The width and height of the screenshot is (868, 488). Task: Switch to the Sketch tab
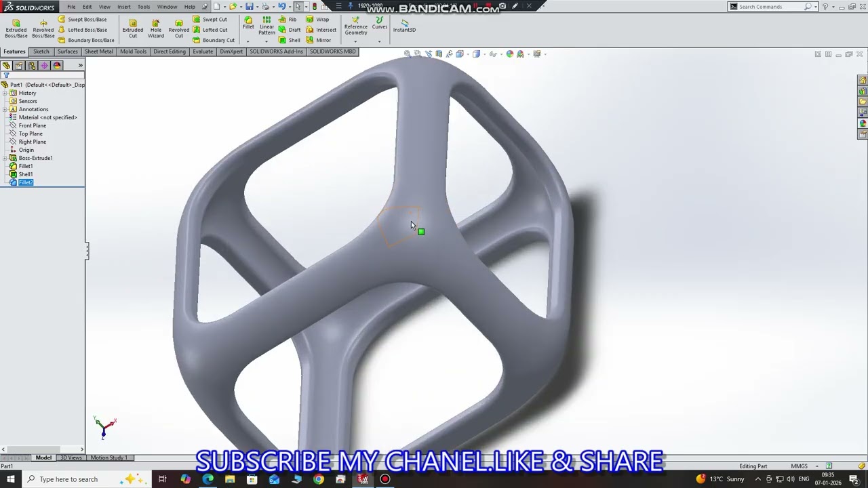(x=41, y=52)
